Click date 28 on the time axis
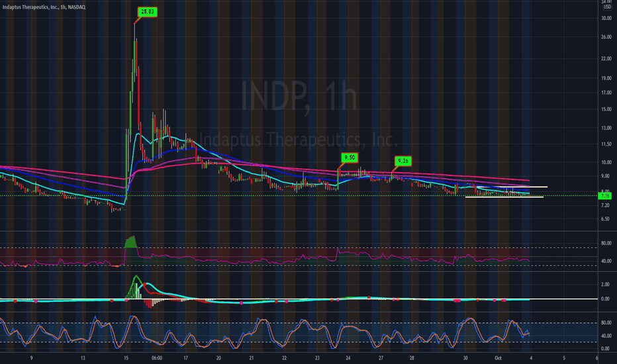617x364 pixels. coord(412,358)
